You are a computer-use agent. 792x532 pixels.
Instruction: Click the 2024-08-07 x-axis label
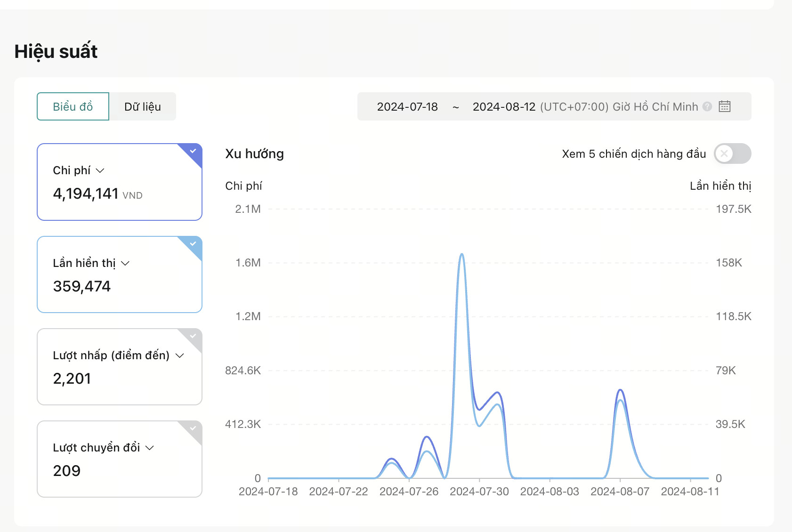pyautogui.click(x=620, y=492)
